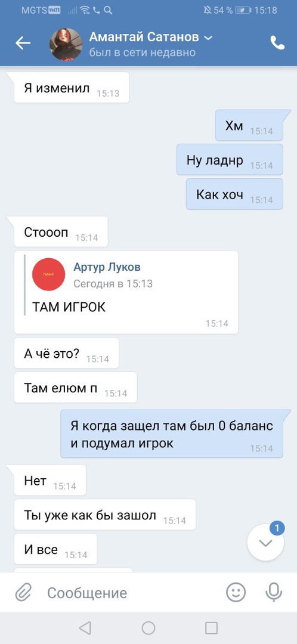Select the Ты уже как бы зашол message
Viewport: 297px width, 644px height.
coord(105,515)
